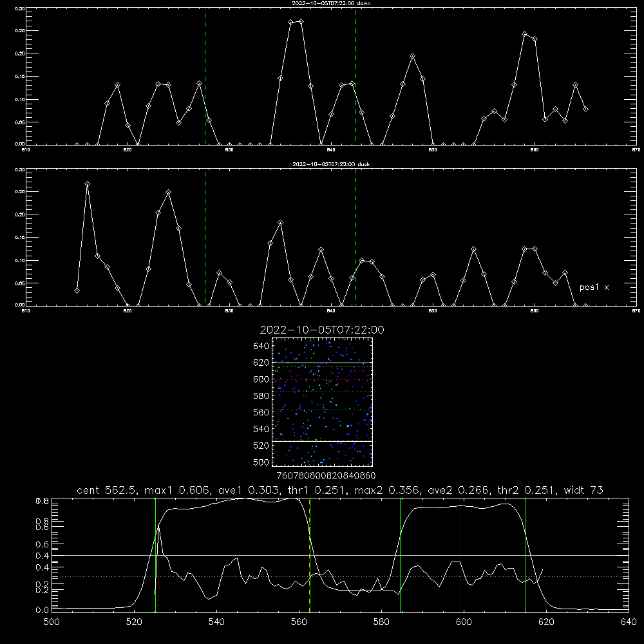
Task: Click the 580 label on scatter image y-axis
Action: coord(261,396)
